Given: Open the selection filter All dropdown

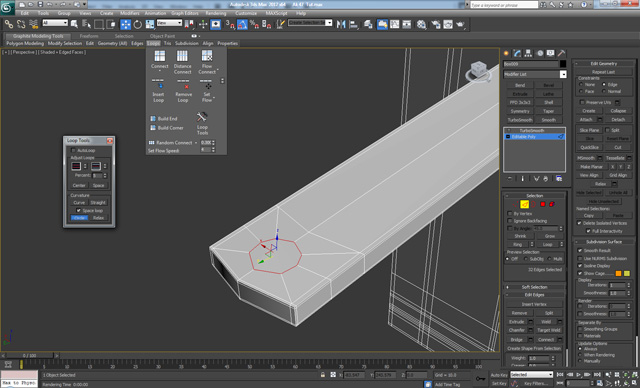Looking at the screenshot, I should point(55,23).
